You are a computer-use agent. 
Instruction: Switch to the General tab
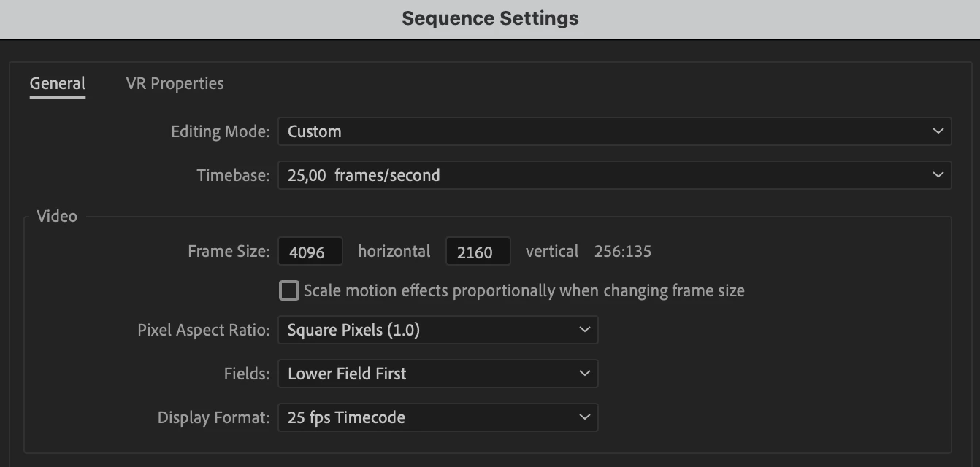pyautogui.click(x=58, y=84)
